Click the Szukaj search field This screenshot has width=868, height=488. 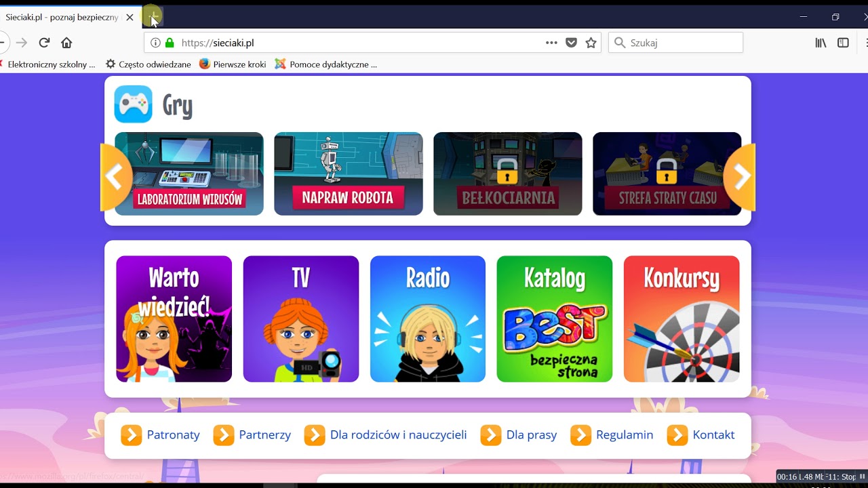(675, 43)
